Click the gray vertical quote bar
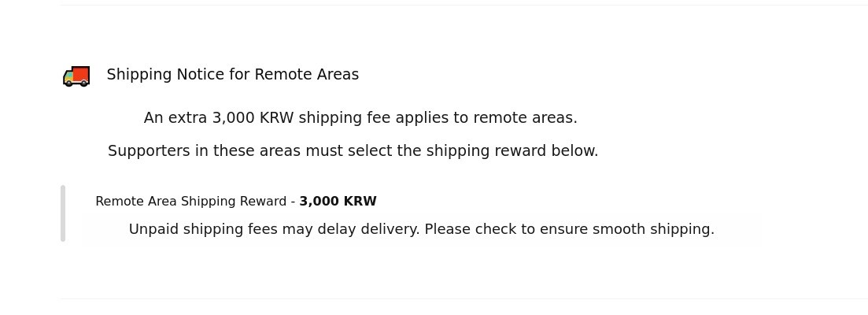Screen dimensions: 868x315 pos(63,213)
